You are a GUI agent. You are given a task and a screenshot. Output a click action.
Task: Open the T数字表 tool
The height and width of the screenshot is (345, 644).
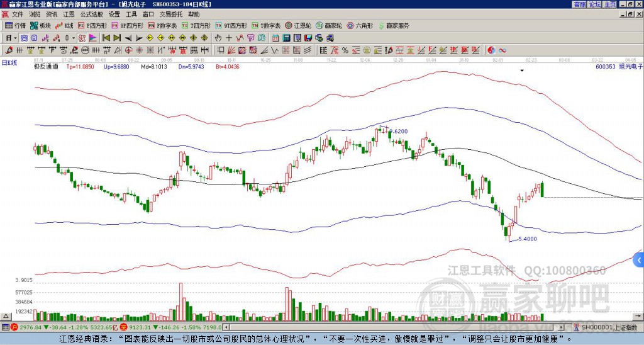click(266, 25)
